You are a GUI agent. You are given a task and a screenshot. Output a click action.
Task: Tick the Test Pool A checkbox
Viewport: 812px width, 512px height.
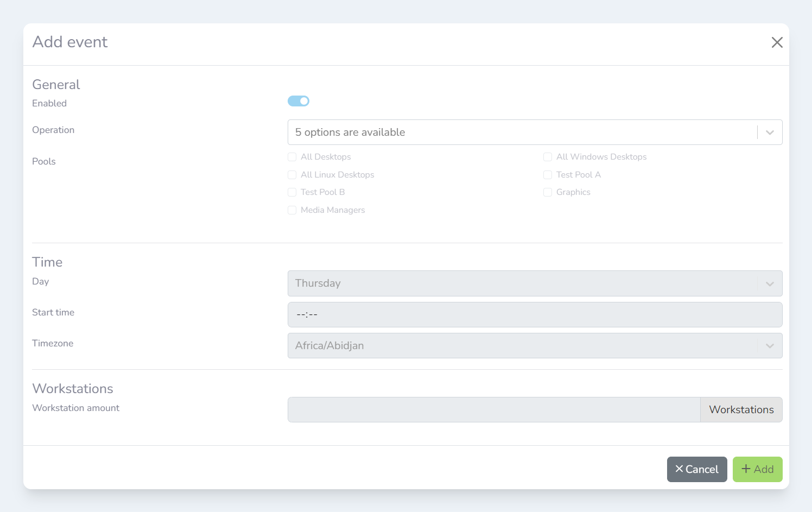(548, 175)
